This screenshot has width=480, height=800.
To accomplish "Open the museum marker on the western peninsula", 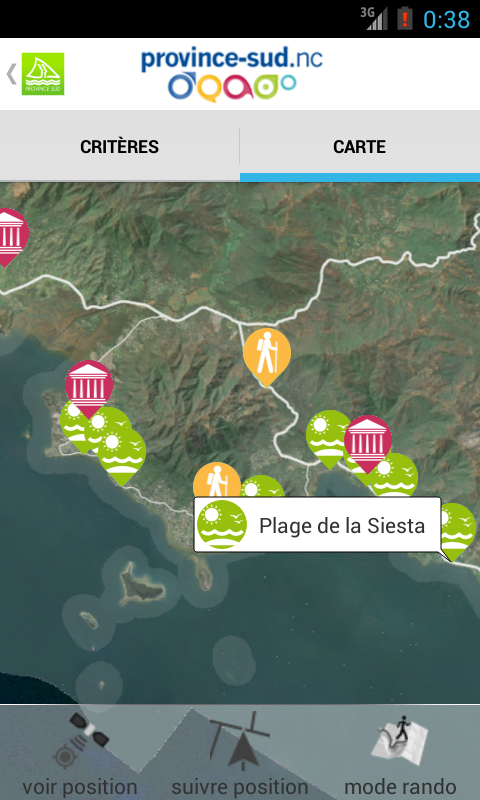I will click(89, 388).
